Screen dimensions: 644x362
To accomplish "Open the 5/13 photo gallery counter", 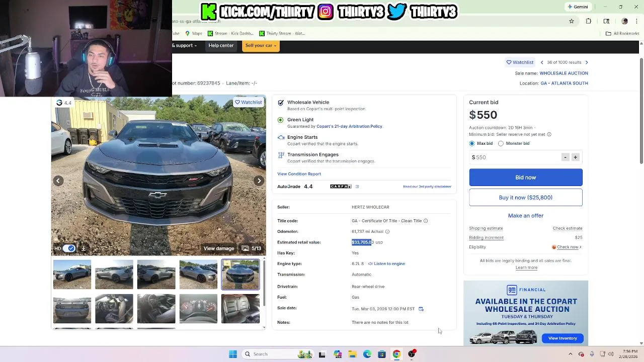I will click(x=252, y=248).
